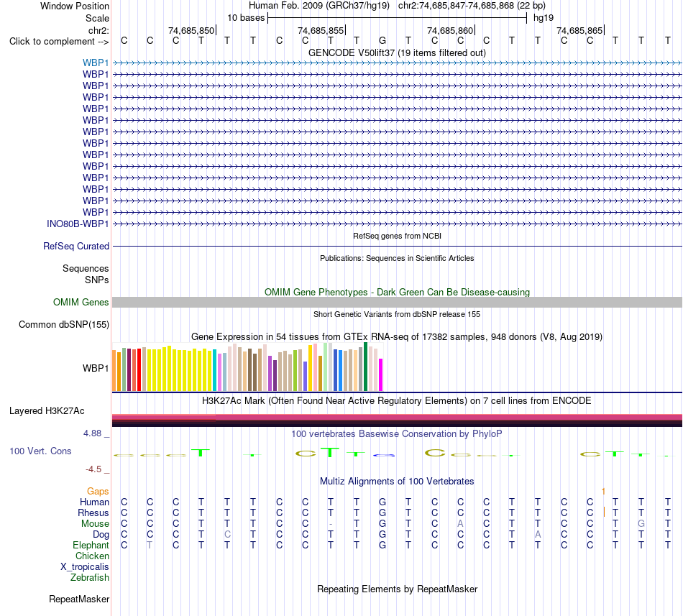This screenshot has width=683, height=616.
Task: Select the Chicken alignment row label
Action: (x=92, y=556)
